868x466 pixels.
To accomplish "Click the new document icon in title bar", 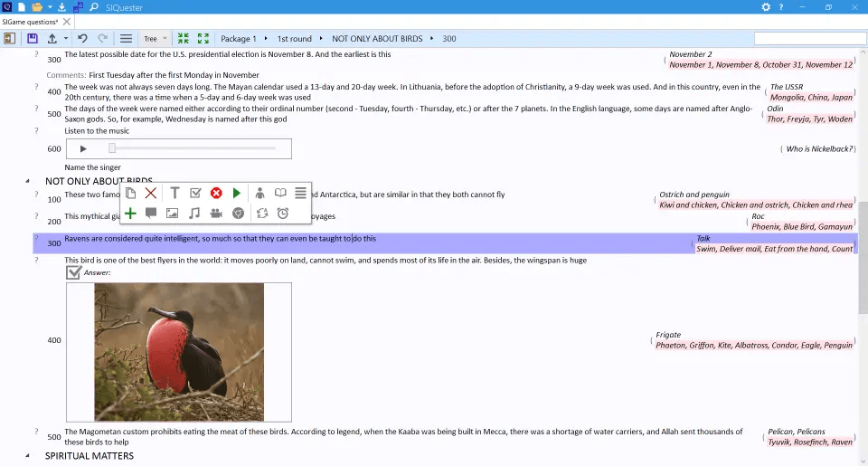I will click(22, 7).
